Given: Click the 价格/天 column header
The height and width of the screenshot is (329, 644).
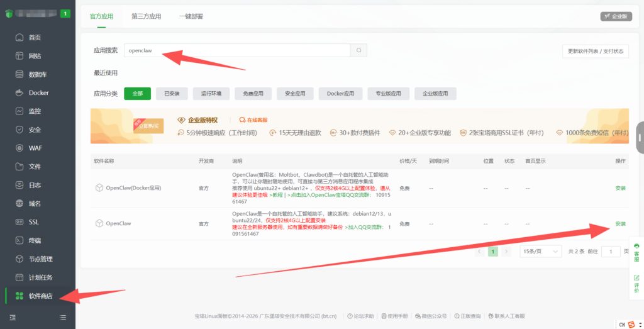Looking at the screenshot, I should point(408,161).
